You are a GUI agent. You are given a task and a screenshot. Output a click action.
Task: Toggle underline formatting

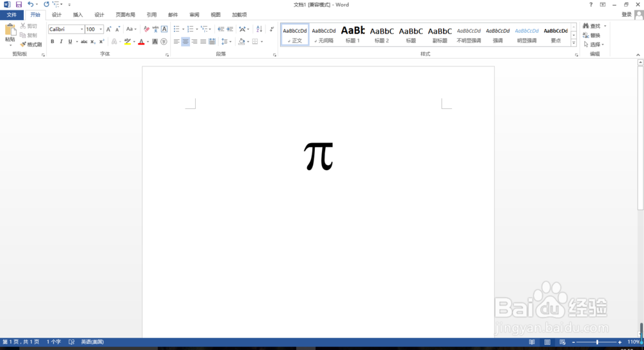pyautogui.click(x=70, y=41)
